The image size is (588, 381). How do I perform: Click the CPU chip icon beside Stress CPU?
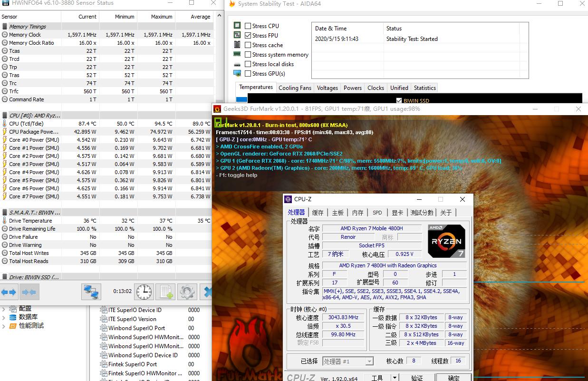[236, 25]
